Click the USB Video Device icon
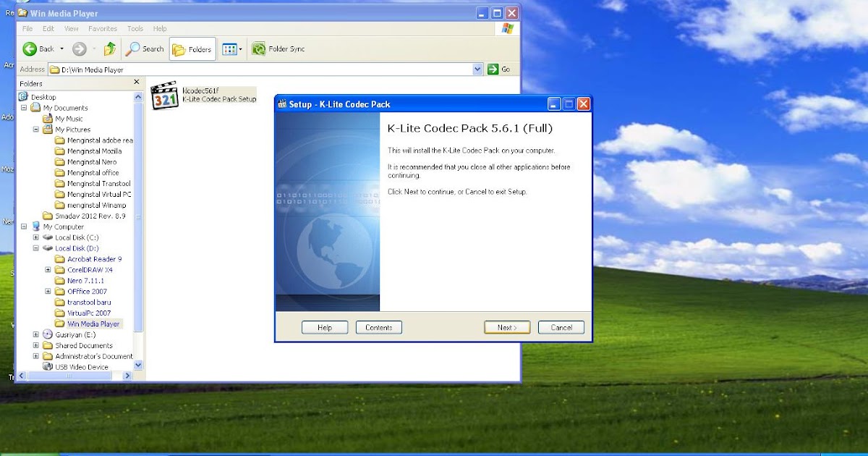This screenshot has height=456, width=868. [x=48, y=367]
